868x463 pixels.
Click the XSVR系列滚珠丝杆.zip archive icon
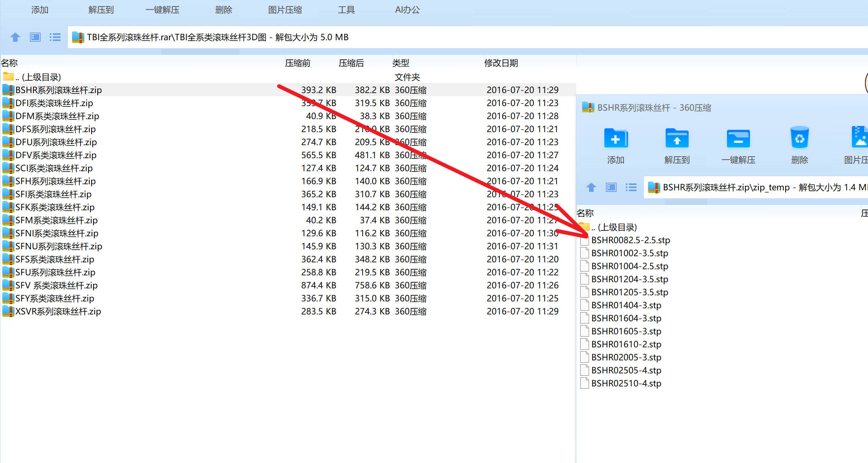8,311
